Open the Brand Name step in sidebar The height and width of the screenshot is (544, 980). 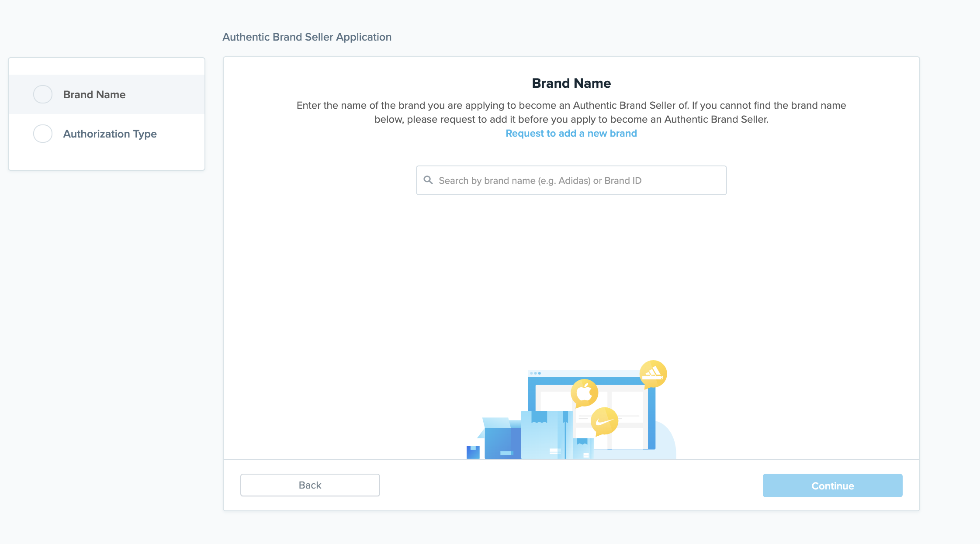[94, 95]
